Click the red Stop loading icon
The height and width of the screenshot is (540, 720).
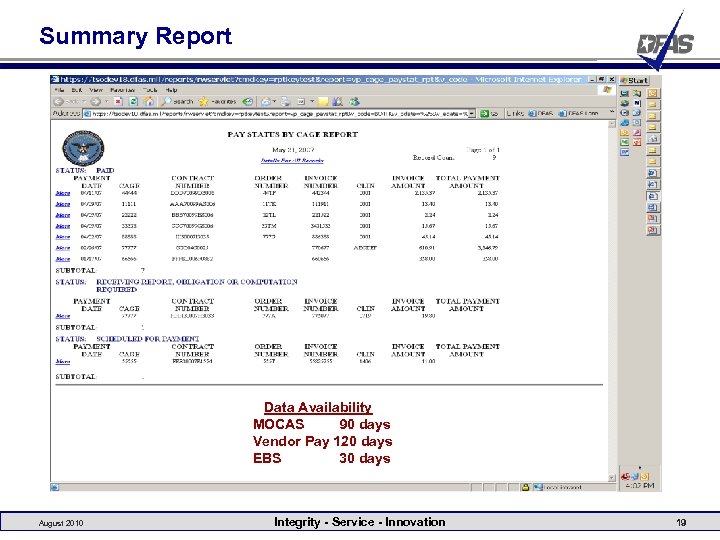[118, 101]
